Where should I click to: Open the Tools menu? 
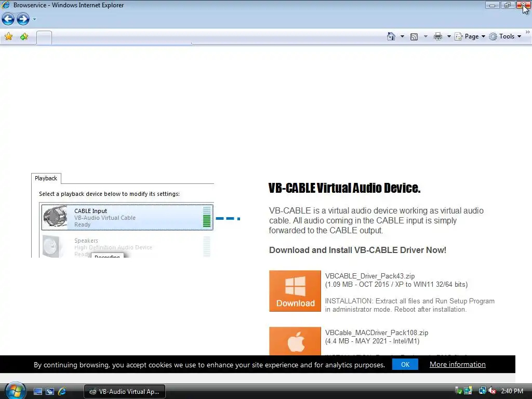(505, 36)
